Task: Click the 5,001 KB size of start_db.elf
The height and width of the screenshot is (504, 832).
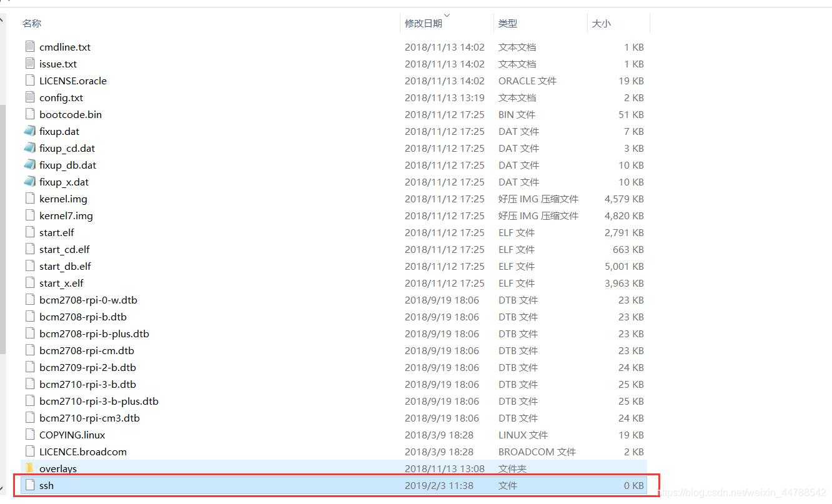Action: point(624,266)
